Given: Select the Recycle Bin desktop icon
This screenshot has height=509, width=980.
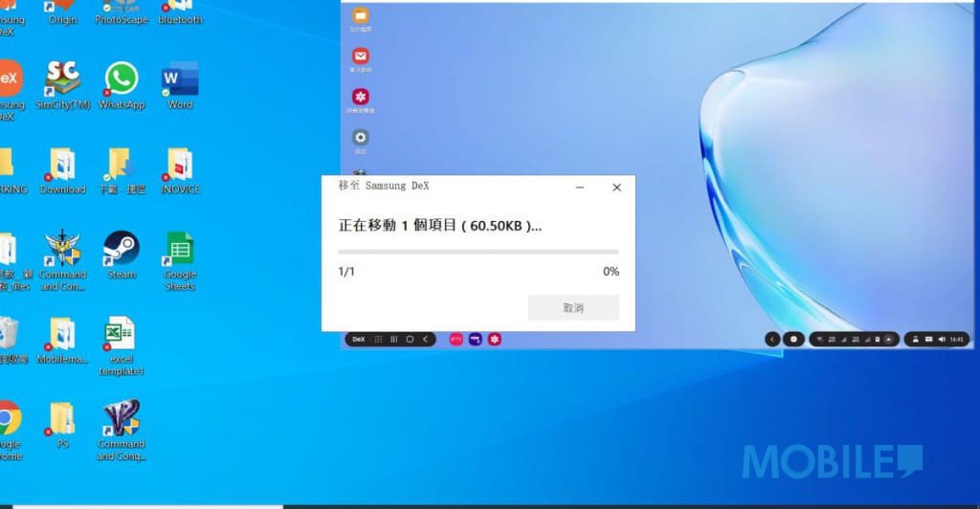Looking at the screenshot, I should point(11,341).
